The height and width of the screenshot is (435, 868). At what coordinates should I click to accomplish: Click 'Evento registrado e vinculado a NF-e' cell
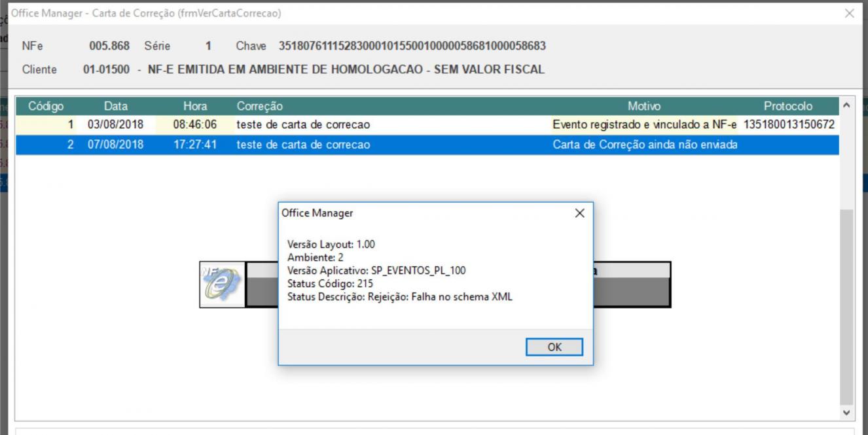tap(645, 124)
